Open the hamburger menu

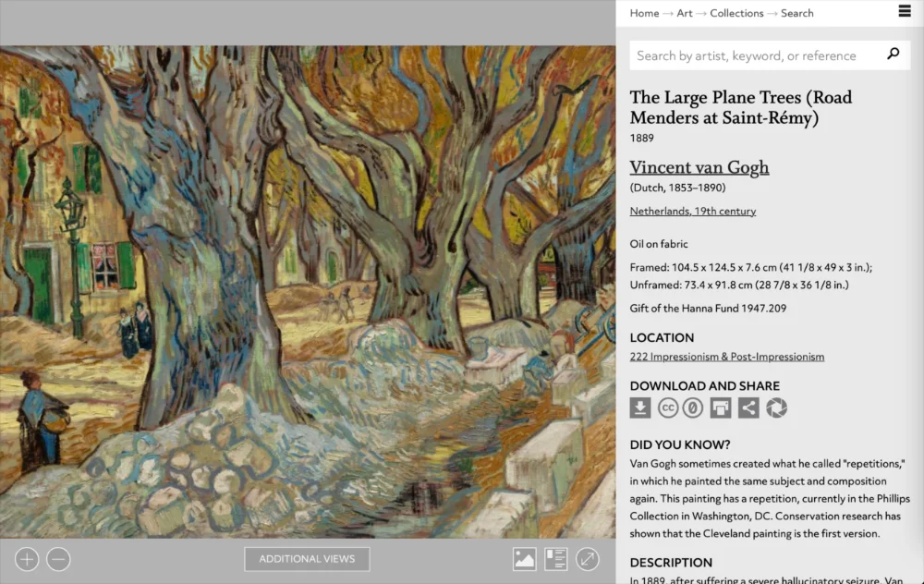pyautogui.click(x=905, y=11)
